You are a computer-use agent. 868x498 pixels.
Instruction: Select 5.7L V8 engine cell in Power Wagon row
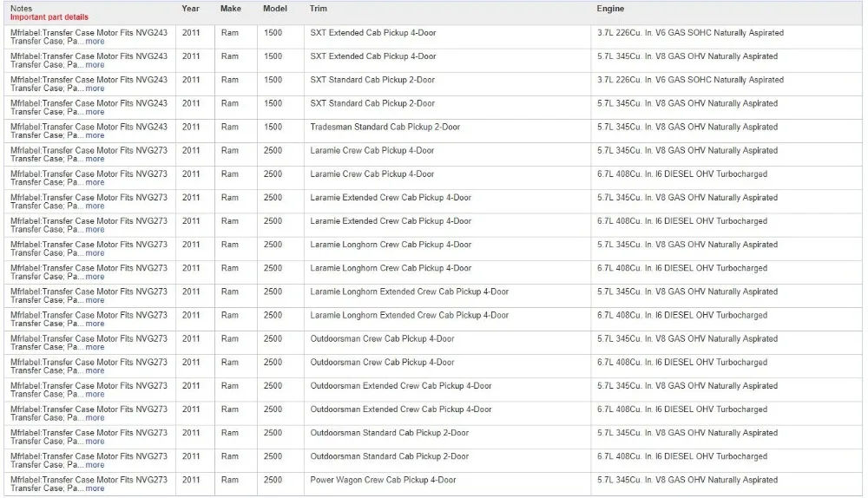[x=687, y=481]
